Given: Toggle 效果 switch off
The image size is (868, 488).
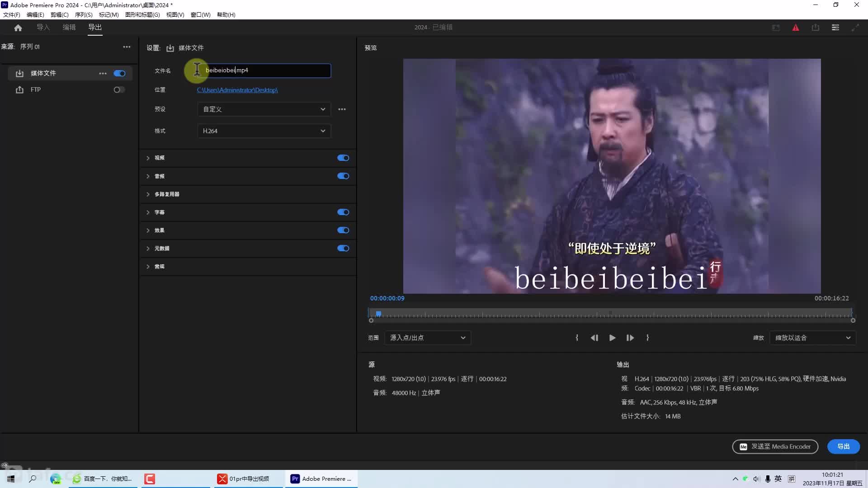Looking at the screenshot, I should click(x=343, y=230).
